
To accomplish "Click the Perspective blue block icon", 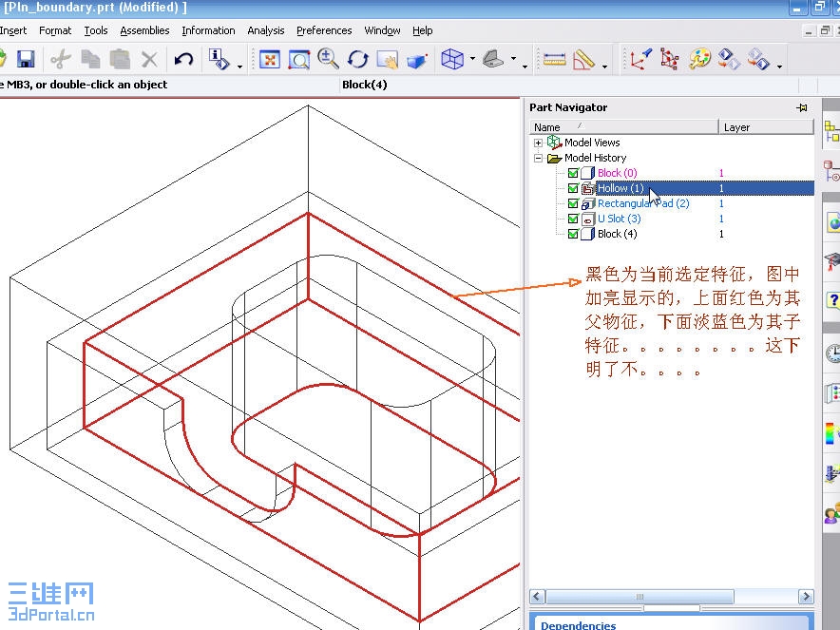I will (417, 60).
